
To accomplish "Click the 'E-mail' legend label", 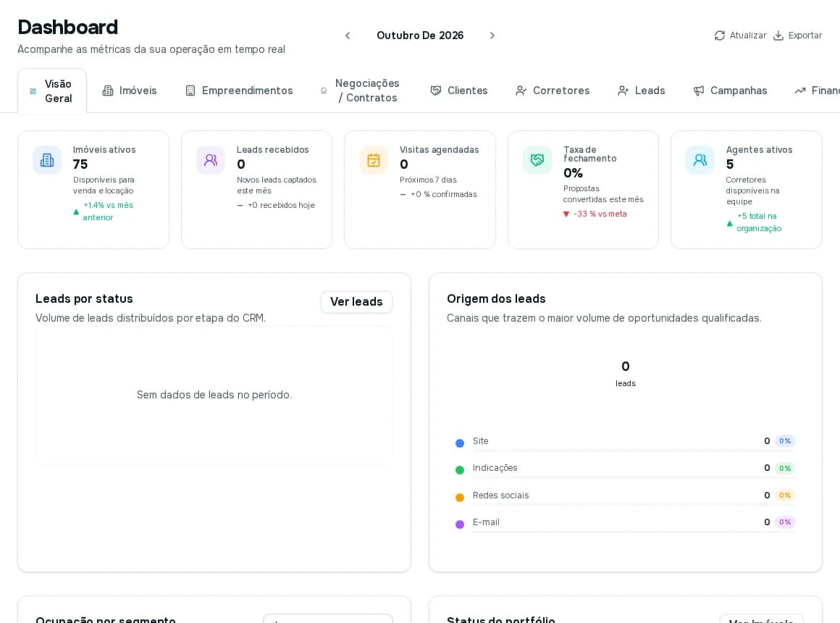I will [486, 522].
